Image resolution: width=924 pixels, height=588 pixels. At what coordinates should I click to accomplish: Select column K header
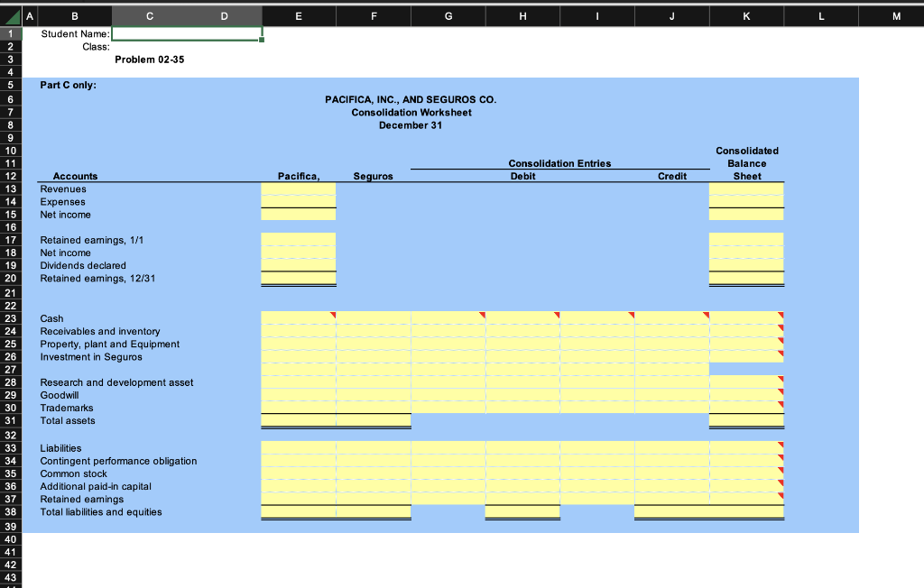(746, 16)
